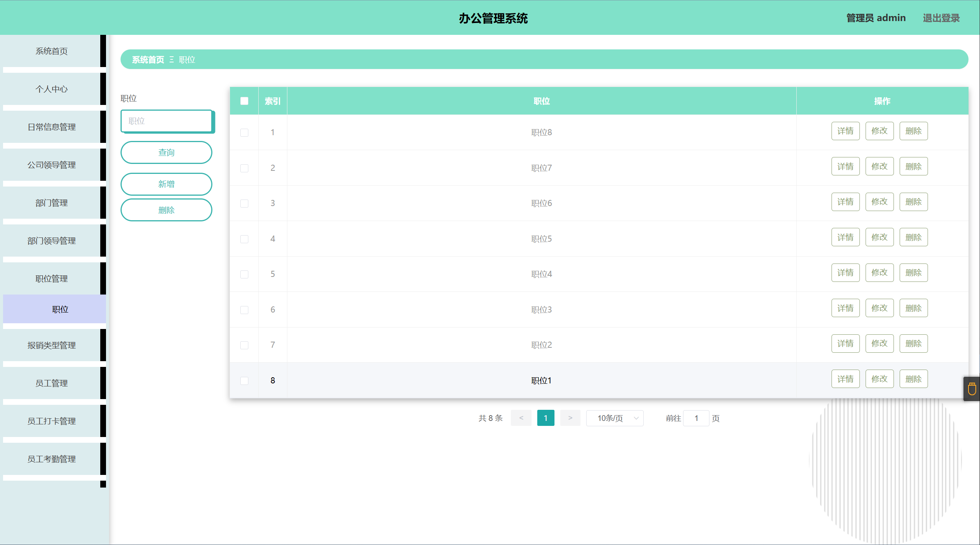Click 管理员 admin in the header

point(876,18)
